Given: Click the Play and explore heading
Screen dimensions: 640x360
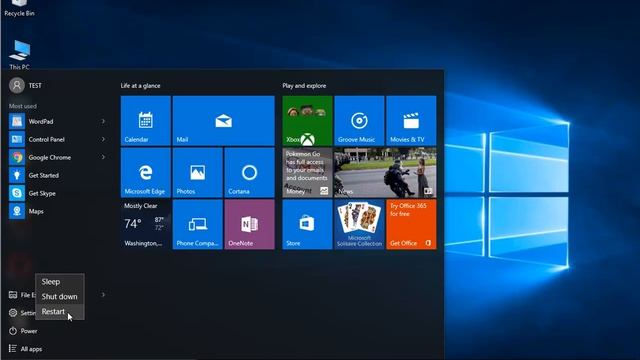Looking at the screenshot, I should [x=304, y=86].
